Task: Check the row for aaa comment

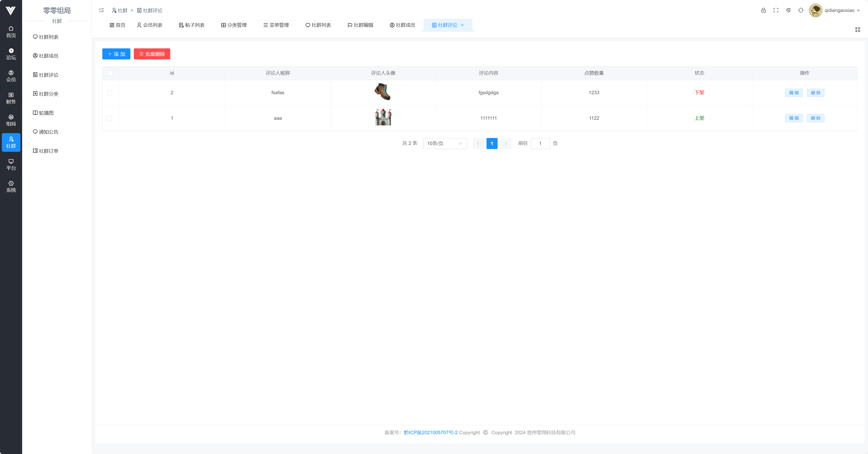Action: tap(109, 118)
